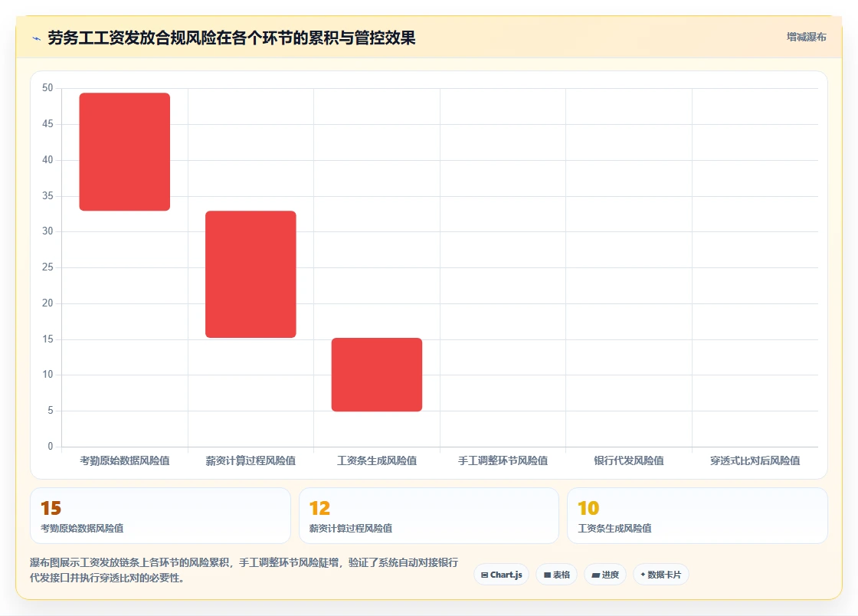Screen dimensions: 858x616
Task: Click the 手工调整环节风险值 x-axis label
Action: 503,460
